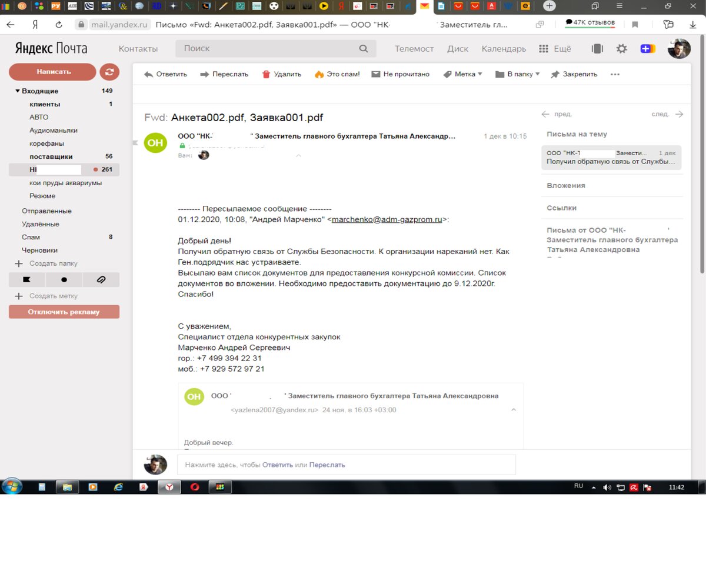Mark message as spam with Это спам!
Image resolution: width=706 pixels, height=588 pixels.
[337, 74]
